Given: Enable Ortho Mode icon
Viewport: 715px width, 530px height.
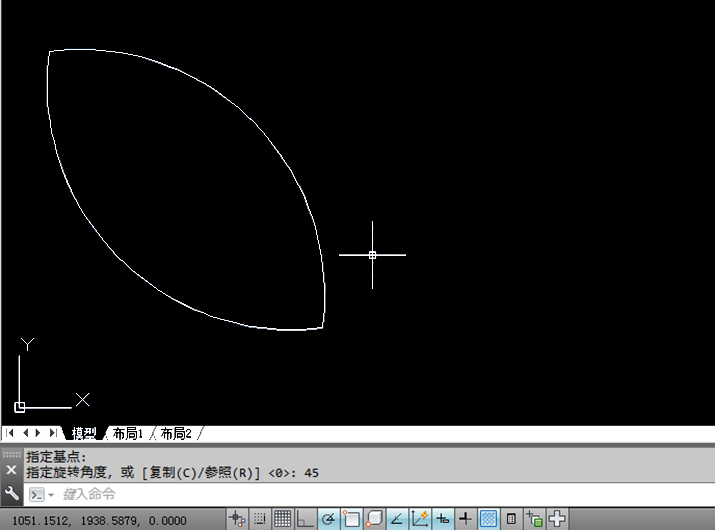Looking at the screenshot, I should 305,519.
